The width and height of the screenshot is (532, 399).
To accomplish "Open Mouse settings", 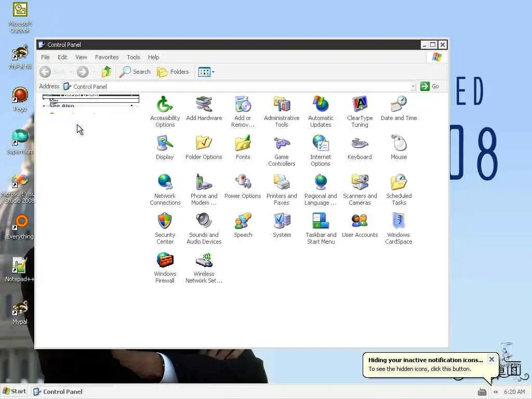I will 398,147.
